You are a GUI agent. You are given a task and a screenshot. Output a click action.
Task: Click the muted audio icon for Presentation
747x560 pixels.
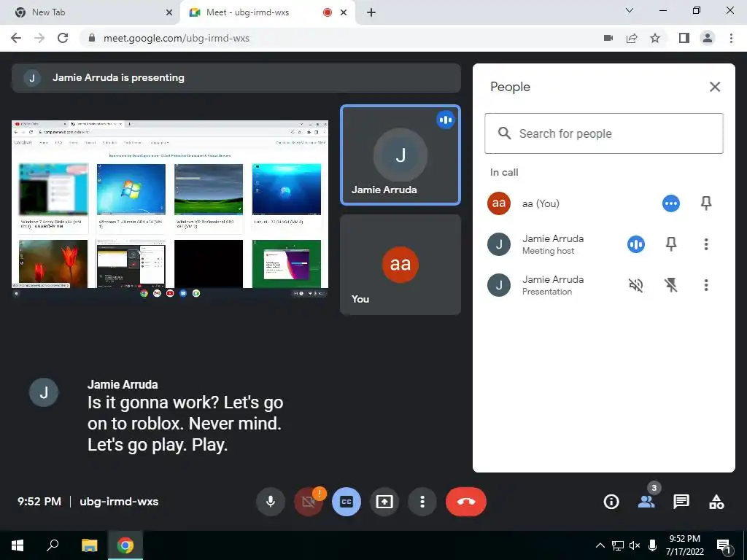635,285
